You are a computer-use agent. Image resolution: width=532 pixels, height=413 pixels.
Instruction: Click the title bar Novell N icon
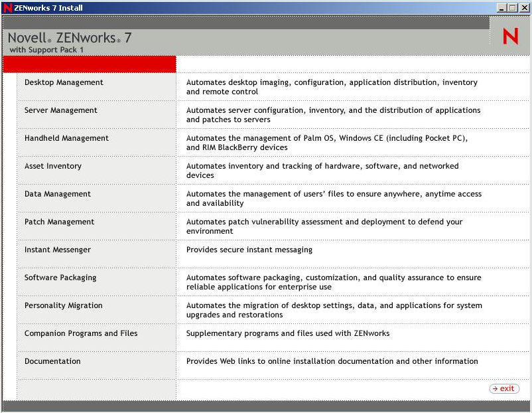(x=7, y=8)
